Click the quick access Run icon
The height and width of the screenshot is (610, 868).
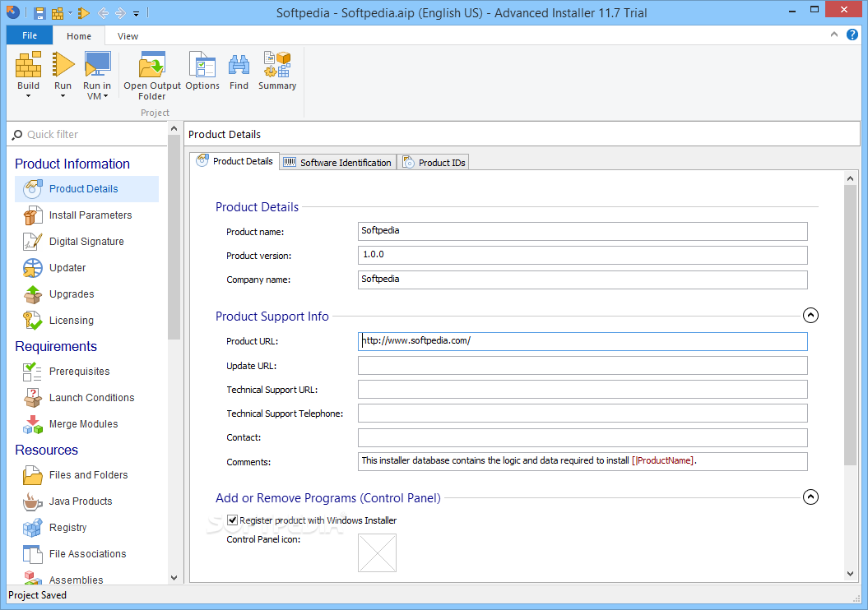pyautogui.click(x=84, y=12)
